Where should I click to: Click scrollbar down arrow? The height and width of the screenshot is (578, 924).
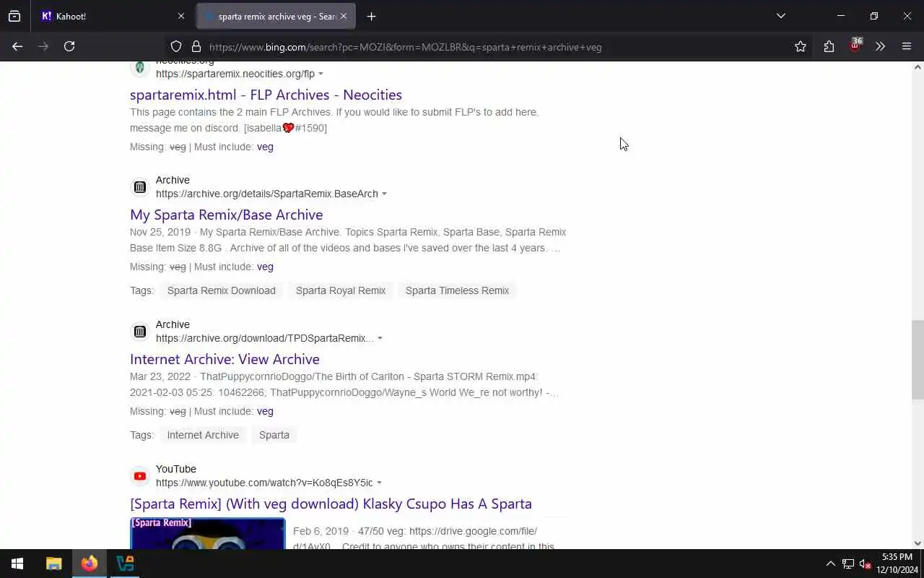(x=918, y=543)
